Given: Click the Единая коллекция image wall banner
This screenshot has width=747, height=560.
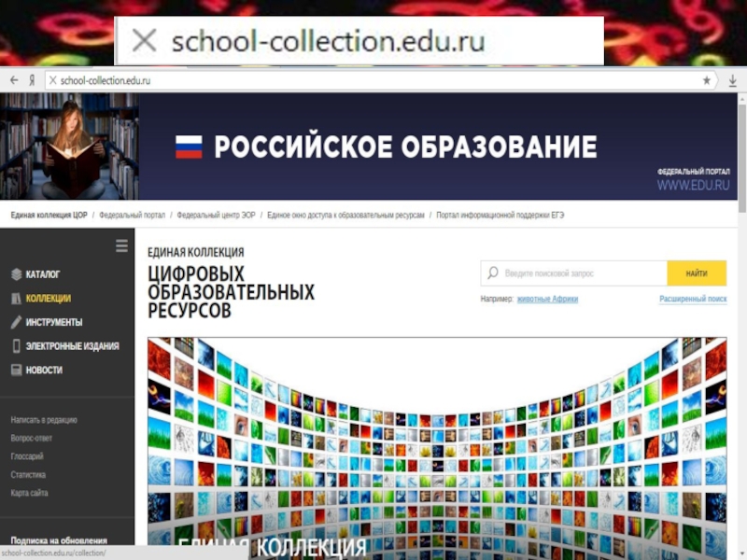Looking at the screenshot, I should [437, 448].
